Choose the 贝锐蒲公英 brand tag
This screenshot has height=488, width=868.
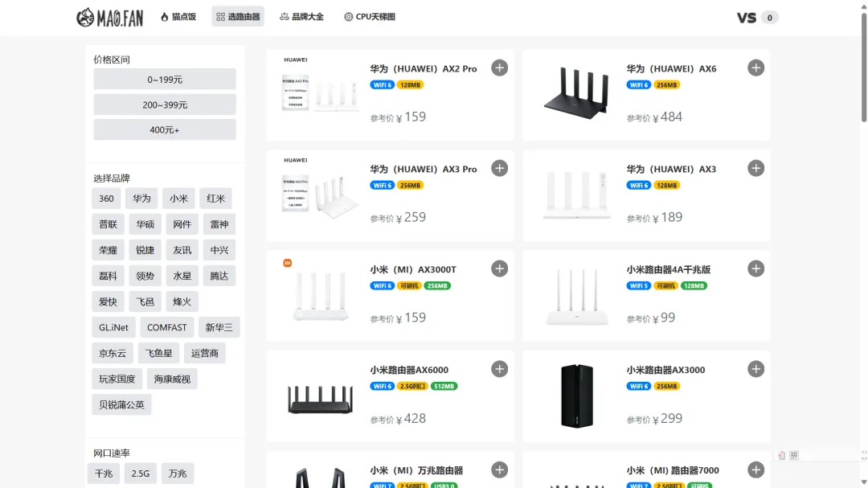click(121, 404)
